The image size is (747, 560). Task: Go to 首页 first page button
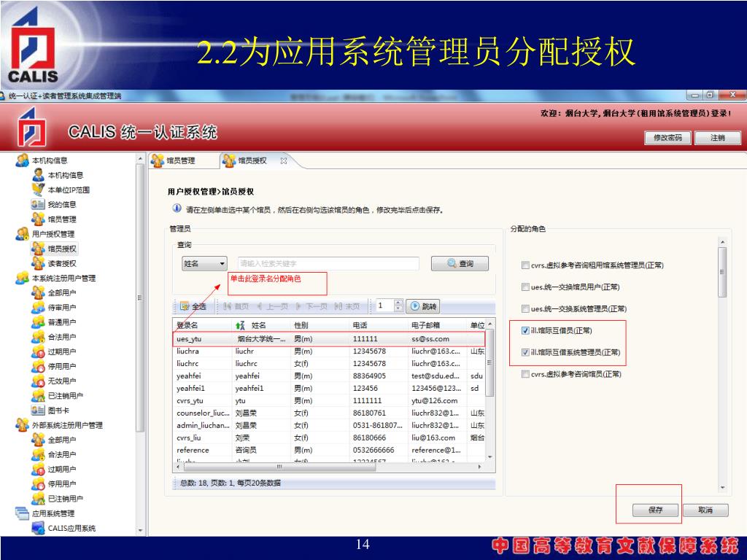coord(236,306)
